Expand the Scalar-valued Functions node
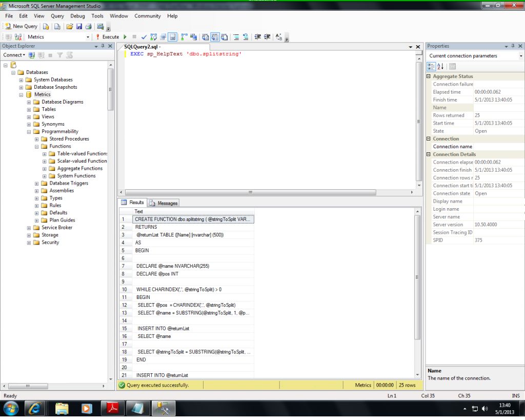Image resolution: width=525 pixels, height=420 pixels. [44, 162]
